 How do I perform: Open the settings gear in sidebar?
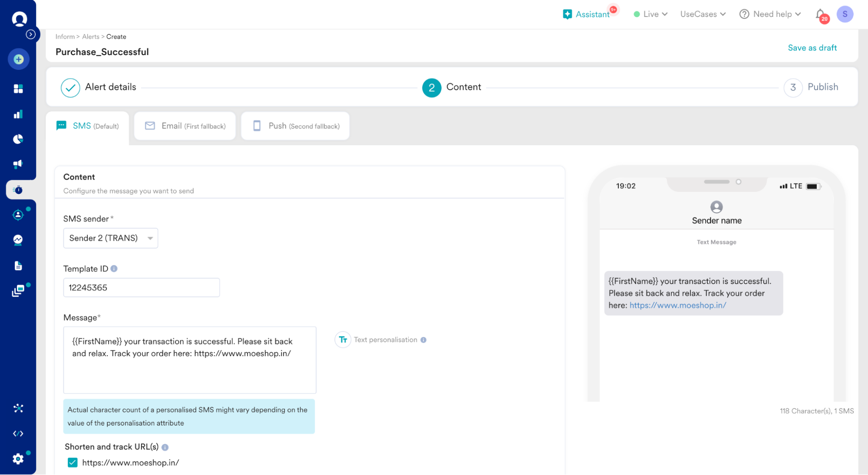tap(18, 459)
